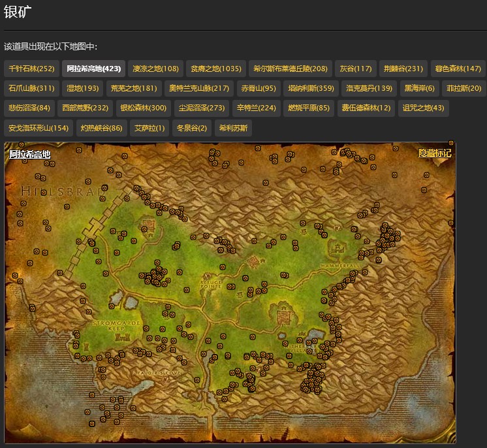Select 暮色森林(147) tab

click(x=458, y=69)
